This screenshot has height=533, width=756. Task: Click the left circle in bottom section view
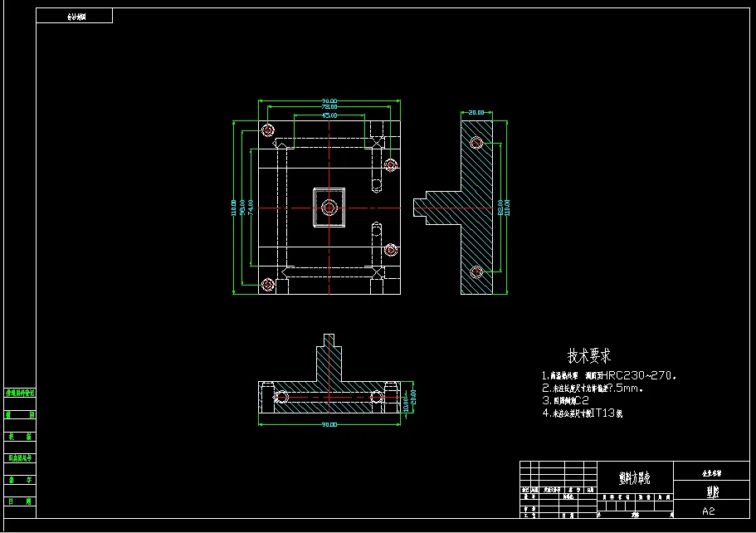point(282,398)
